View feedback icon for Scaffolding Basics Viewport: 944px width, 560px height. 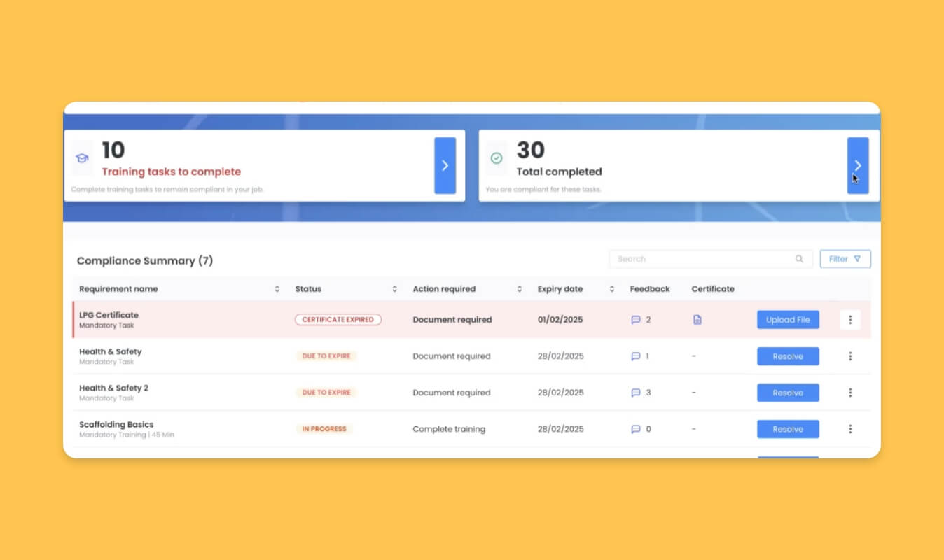pos(636,429)
